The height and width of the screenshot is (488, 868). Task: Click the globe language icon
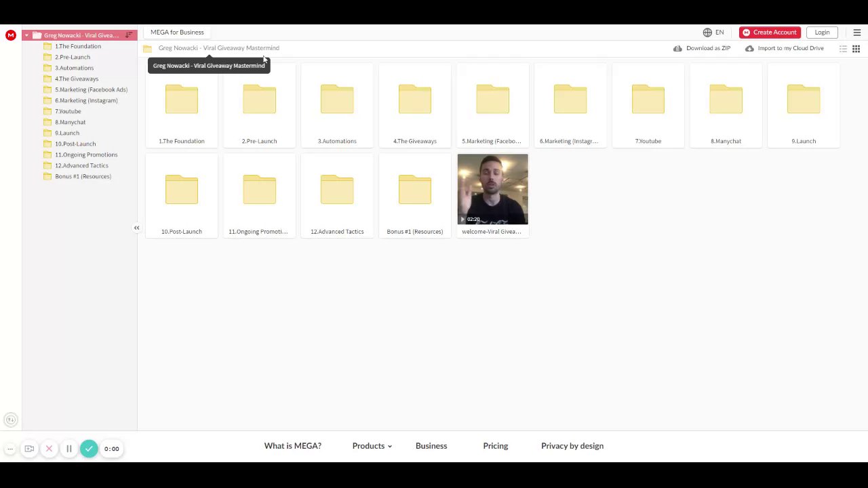[x=707, y=33]
